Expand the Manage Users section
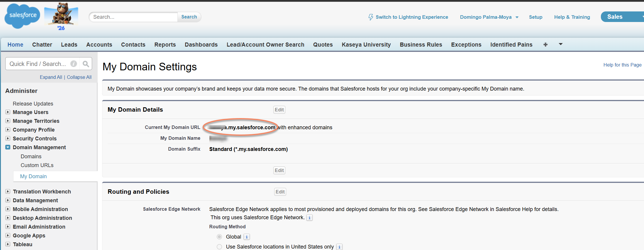 tap(8, 112)
